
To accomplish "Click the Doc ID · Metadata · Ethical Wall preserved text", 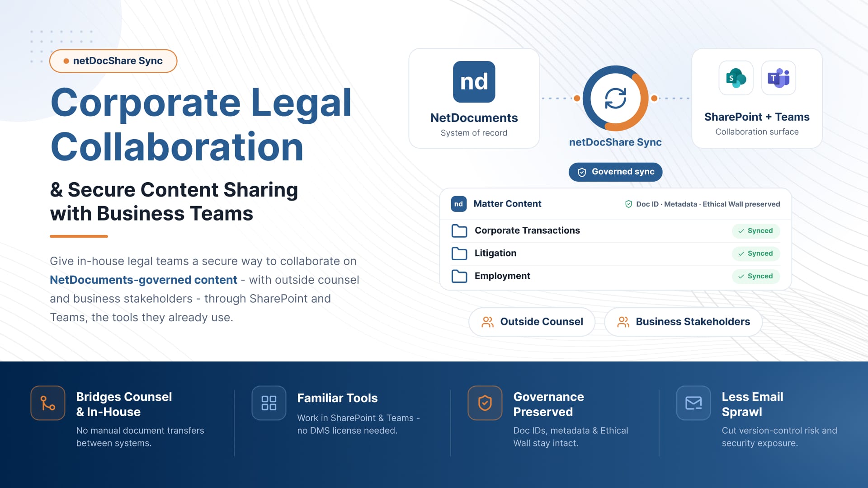I will 708,204.
